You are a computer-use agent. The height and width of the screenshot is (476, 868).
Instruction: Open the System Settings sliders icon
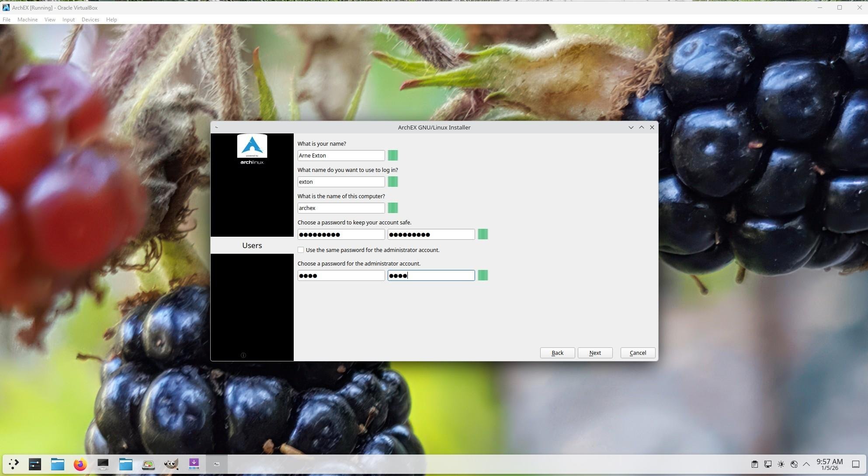click(x=35, y=464)
